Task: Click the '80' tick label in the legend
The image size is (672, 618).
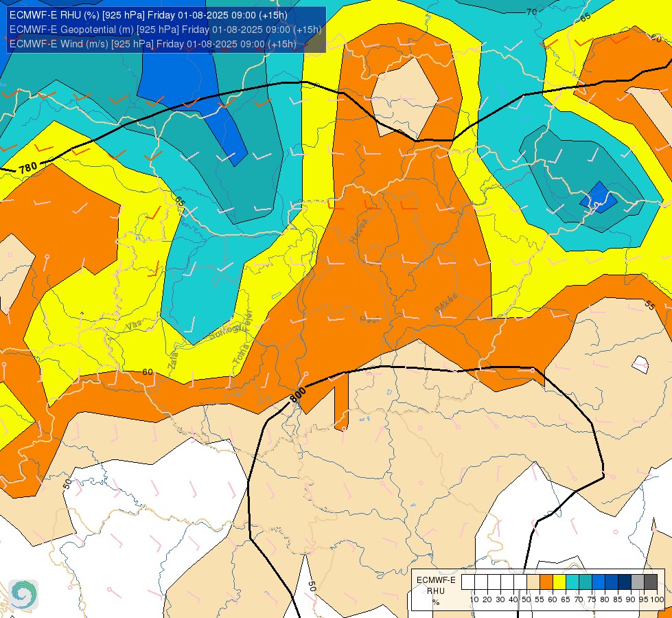Action: pos(605,599)
